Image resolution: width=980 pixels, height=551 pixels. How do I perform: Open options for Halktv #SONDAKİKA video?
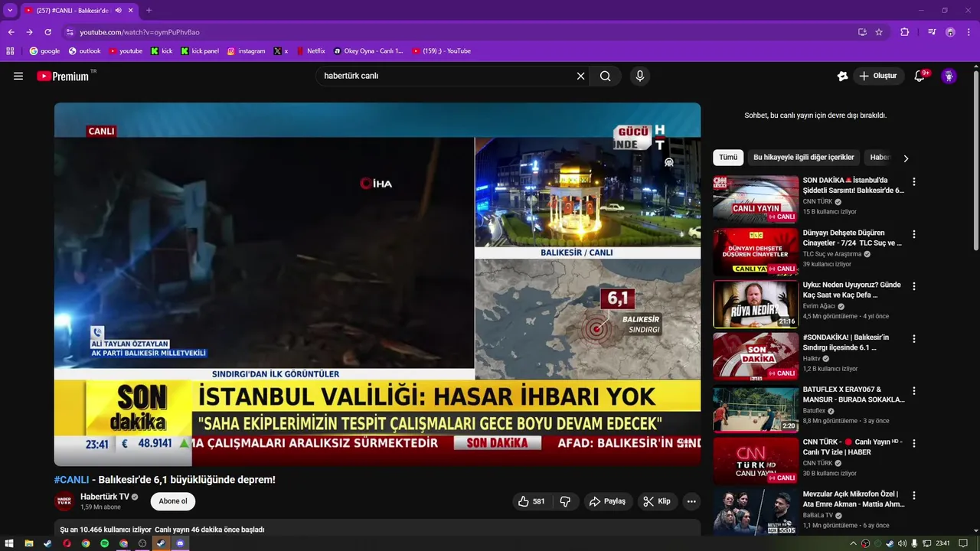click(913, 338)
